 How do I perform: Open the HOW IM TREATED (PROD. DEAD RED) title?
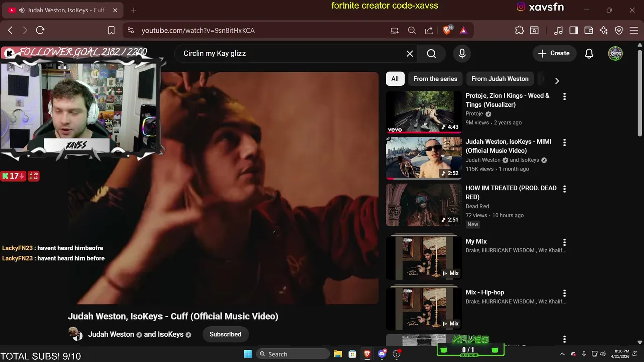pyautogui.click(x=511, y=192)
